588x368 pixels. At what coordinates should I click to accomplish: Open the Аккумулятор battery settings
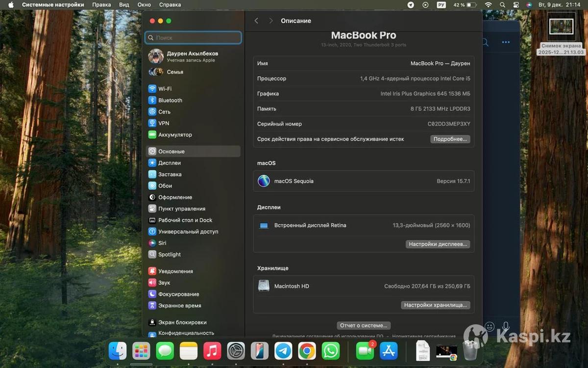(174, 134)
